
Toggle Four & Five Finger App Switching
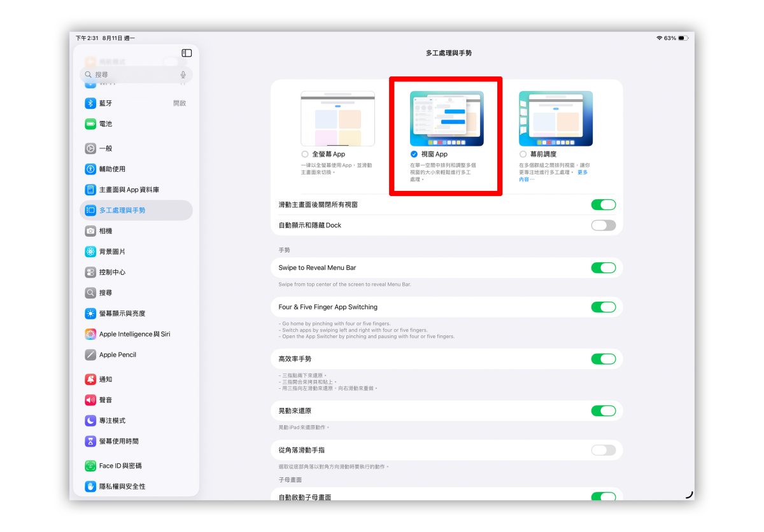click(x=604, y=307)
